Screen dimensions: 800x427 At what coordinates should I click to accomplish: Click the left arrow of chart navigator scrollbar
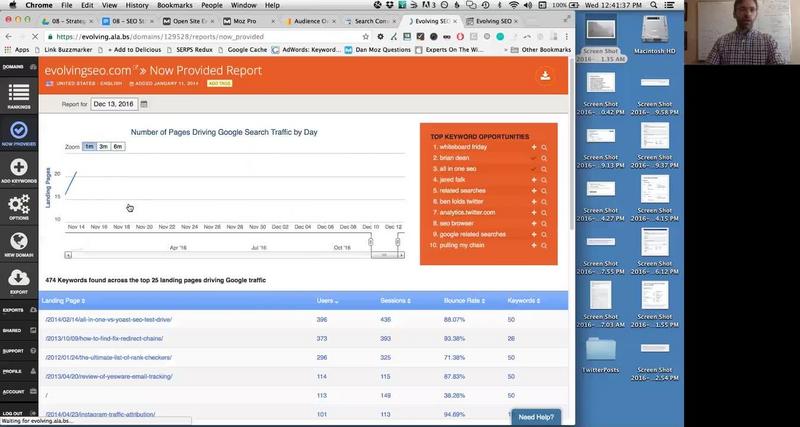68,255
